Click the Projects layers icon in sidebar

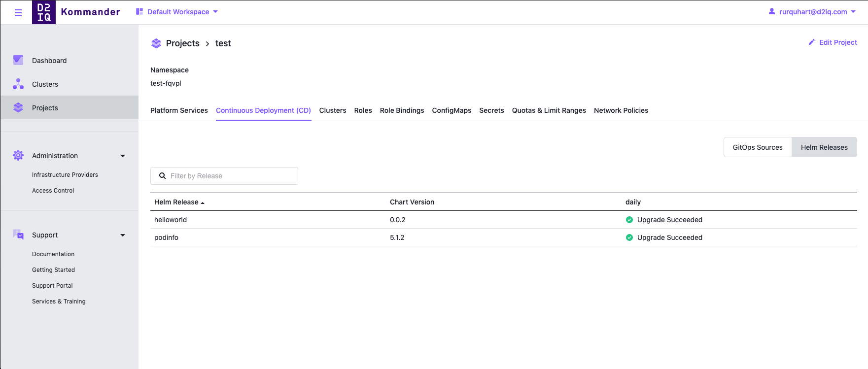click(18, 107)
